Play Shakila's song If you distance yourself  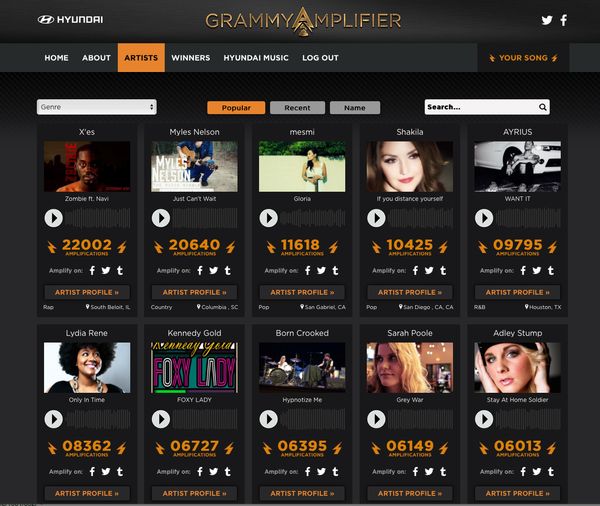(377, 218)
